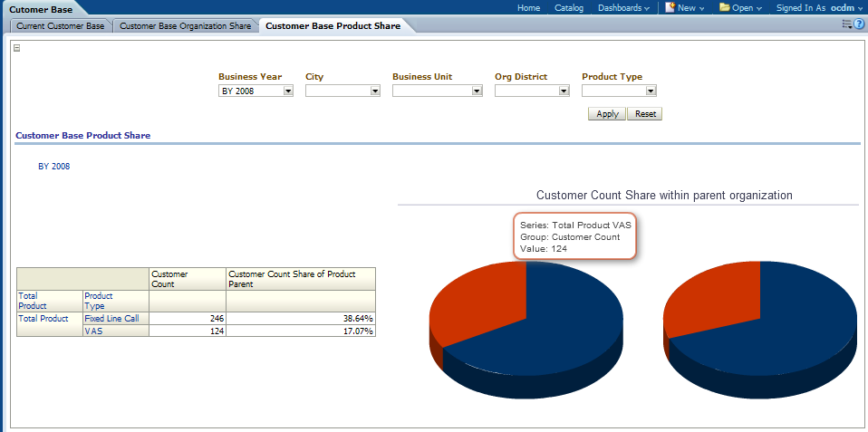868x432 pixels.
Task: Click the BY 2008 label
Action: pos(53,166)
